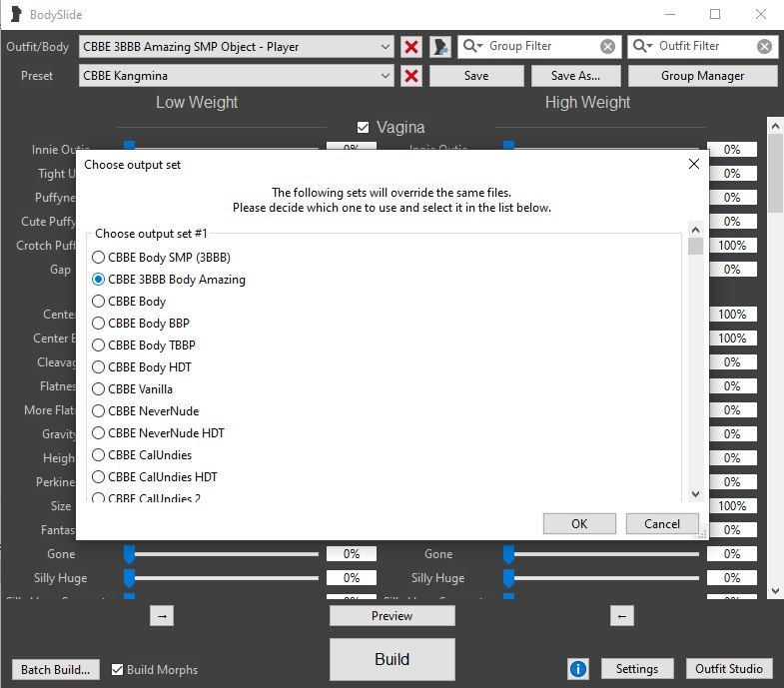Clear the Group Filter search field
This screenshot has height=688, width=784.
tap(608, 47)
